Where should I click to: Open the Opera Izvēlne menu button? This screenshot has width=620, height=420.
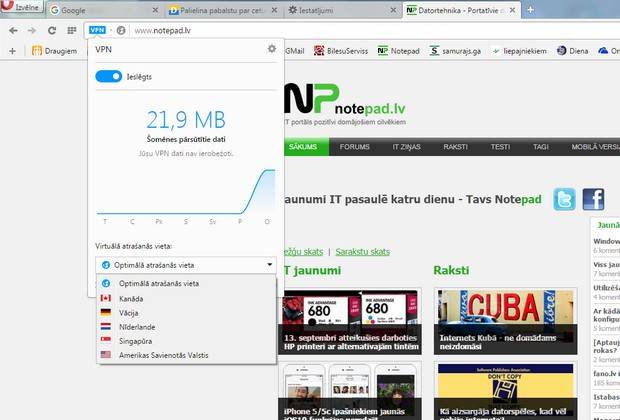tap(21, 6)
